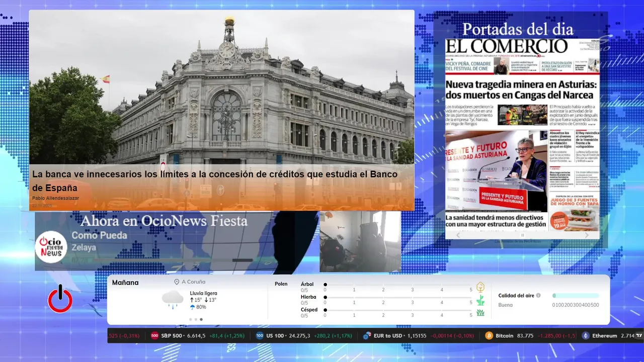Click the Césped pollen level slider
644x362 pixels.
click(398, 310)
